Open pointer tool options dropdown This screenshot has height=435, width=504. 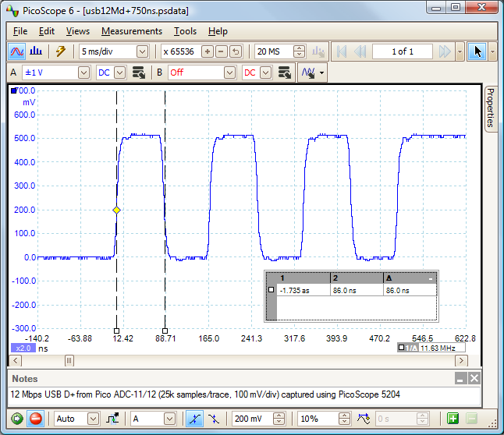[493, 51]
